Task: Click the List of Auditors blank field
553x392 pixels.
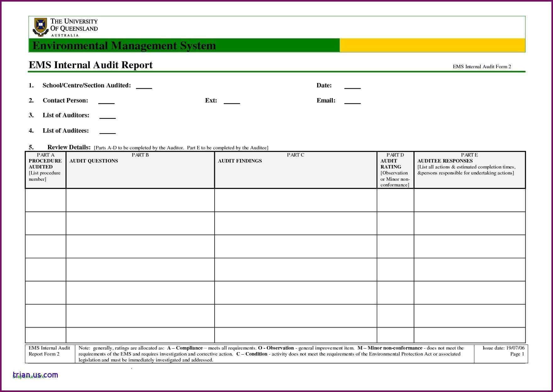Action: [107, 116]
